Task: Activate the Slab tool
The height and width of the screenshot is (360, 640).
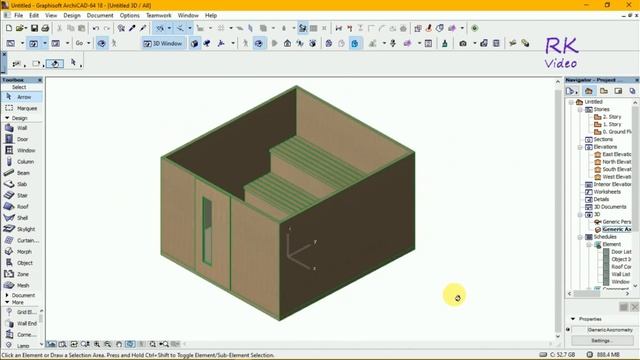Action: click(x=22, y=184)
